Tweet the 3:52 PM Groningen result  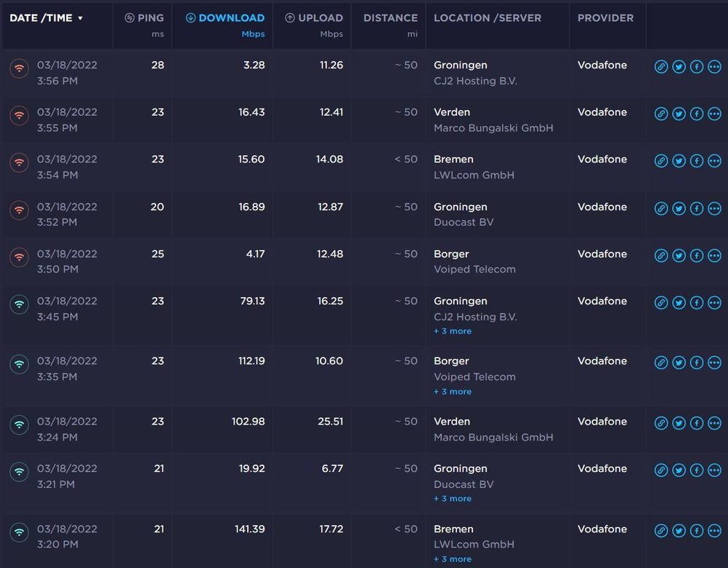678,208
